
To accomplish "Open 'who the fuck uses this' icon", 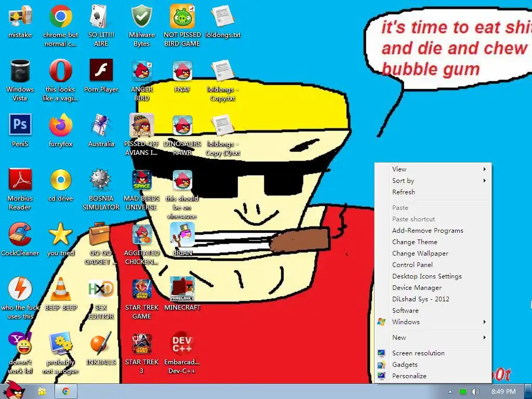I will [x=20, y=288].
